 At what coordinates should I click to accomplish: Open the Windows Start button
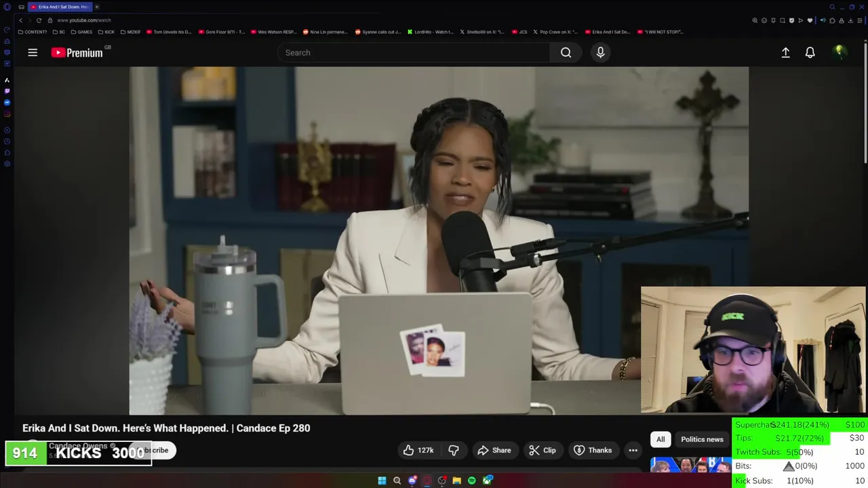tap(382, 481)
